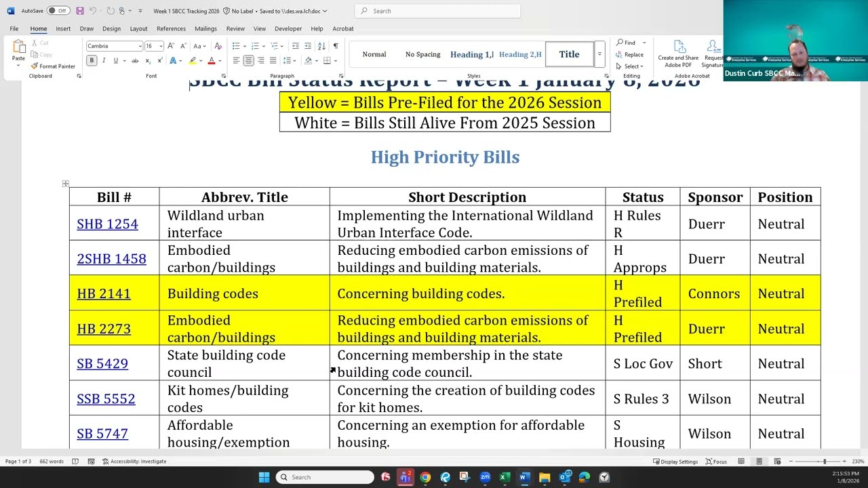Viewport: 868px width, 488px height.
Task: Apply Text Effects icon
Action: coord(174,60)
